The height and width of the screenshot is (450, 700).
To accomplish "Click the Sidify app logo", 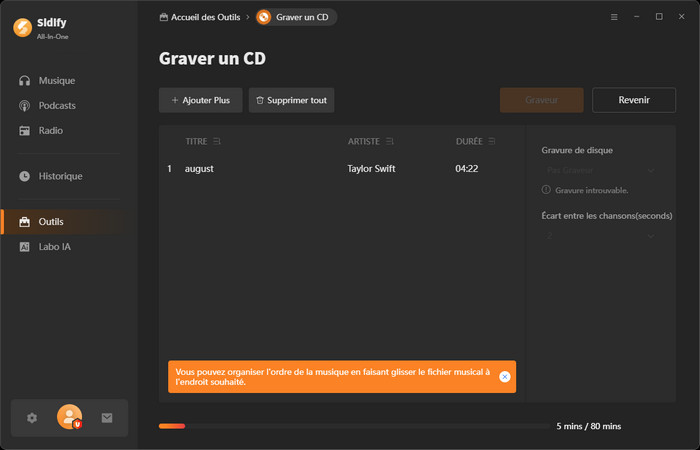I will (x=24, y=28).
